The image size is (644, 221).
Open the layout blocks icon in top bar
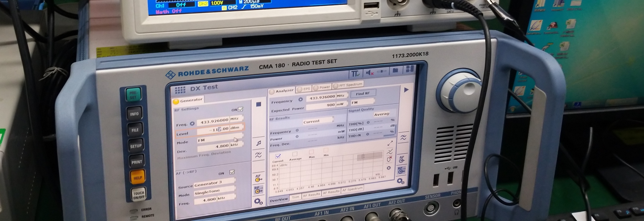coord(410,69)
